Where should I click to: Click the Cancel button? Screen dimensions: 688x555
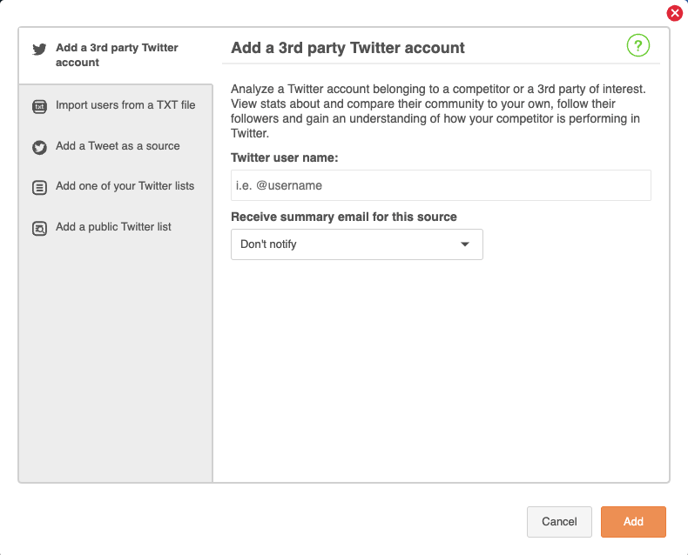click(x=559, y=522)
